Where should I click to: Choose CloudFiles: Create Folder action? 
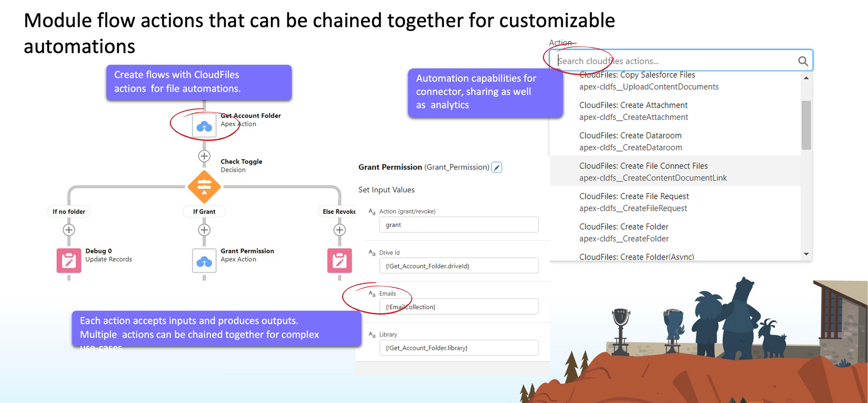675,233
